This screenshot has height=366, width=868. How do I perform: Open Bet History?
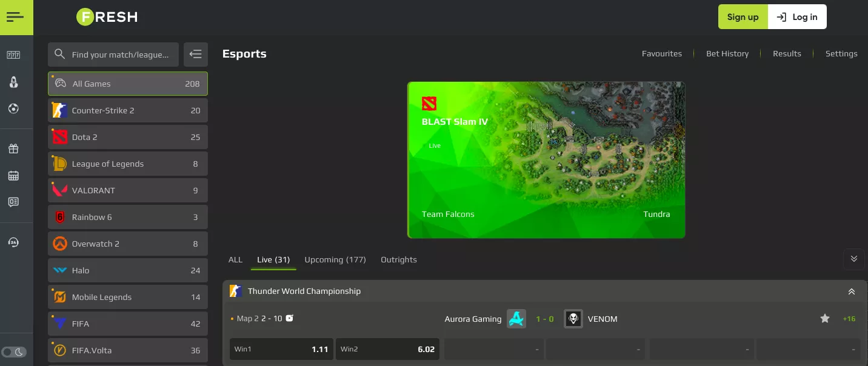click(x=727, y=53)
